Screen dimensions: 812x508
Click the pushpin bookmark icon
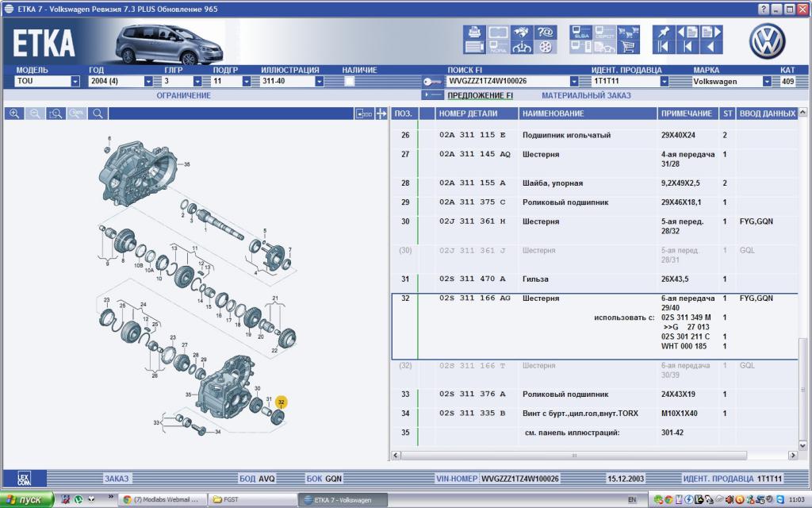pos(664,32)
